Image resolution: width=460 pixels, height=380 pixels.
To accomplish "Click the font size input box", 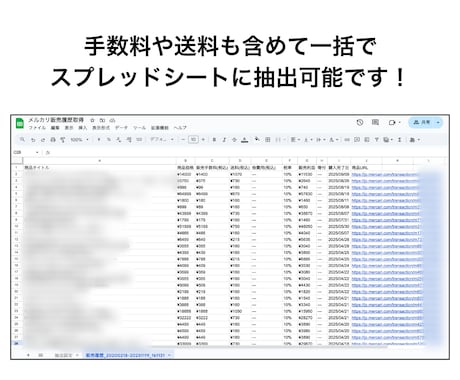I will [x=193, y=140].
